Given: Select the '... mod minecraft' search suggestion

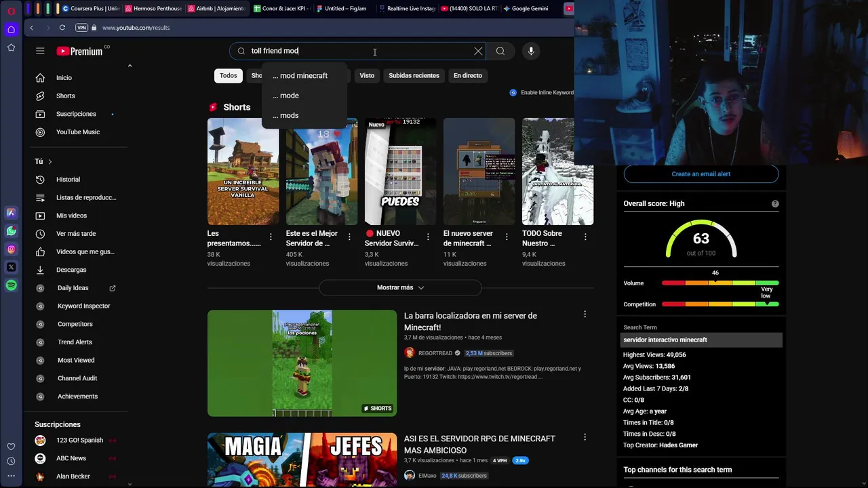Looking at the screenshot, I should [x=304, y=76].
